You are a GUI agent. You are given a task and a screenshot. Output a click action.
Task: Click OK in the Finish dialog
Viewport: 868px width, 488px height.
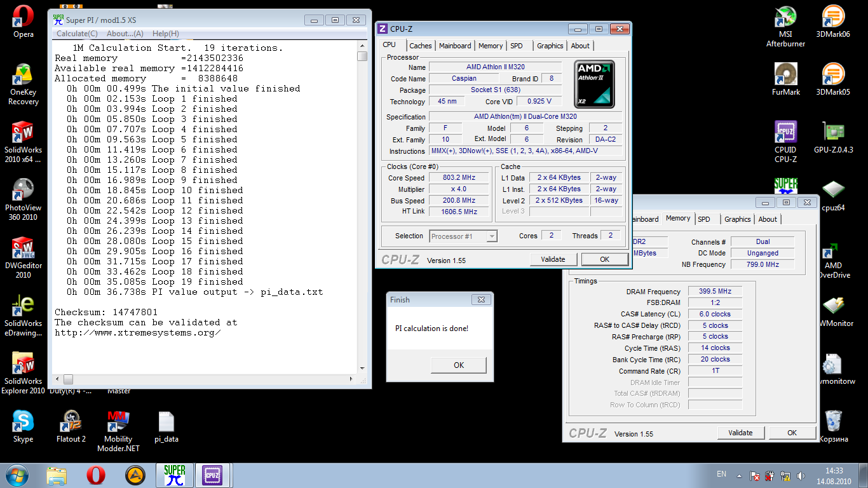tap(459, 365)
